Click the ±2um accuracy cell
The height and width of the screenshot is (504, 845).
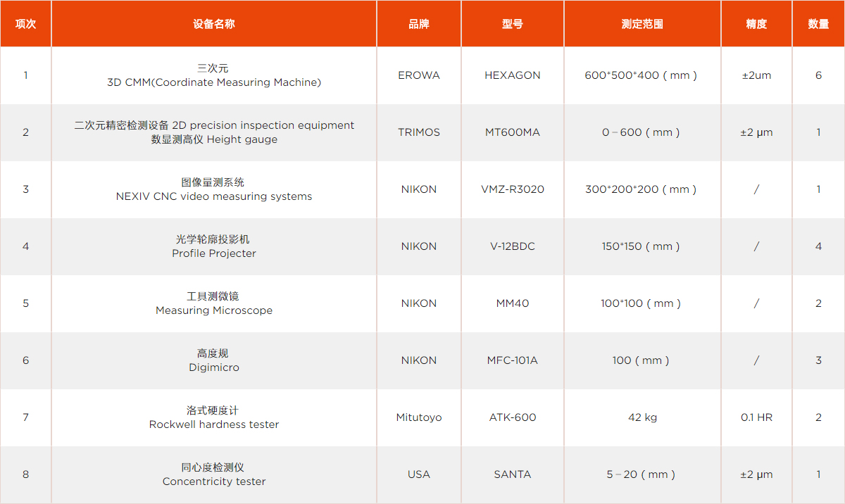pyautogui.click(x=756, y=75)
